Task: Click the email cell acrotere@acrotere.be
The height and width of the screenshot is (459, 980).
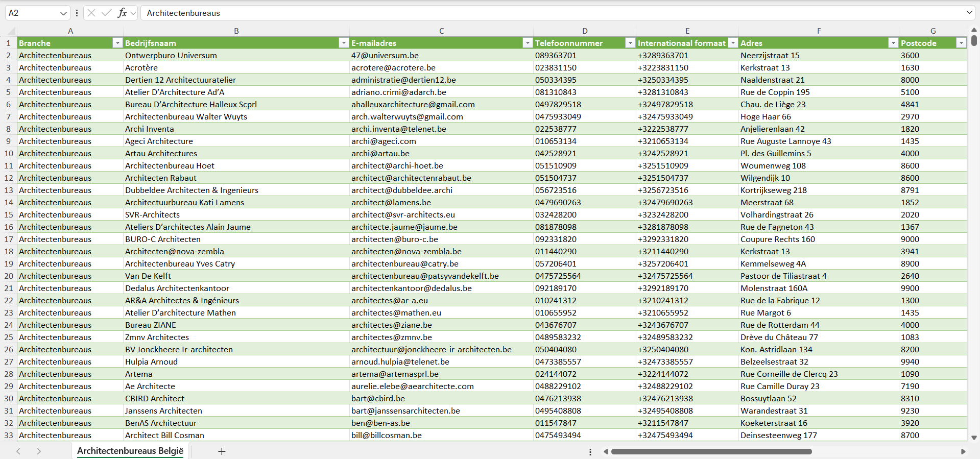Action: [x=393, y=67]
